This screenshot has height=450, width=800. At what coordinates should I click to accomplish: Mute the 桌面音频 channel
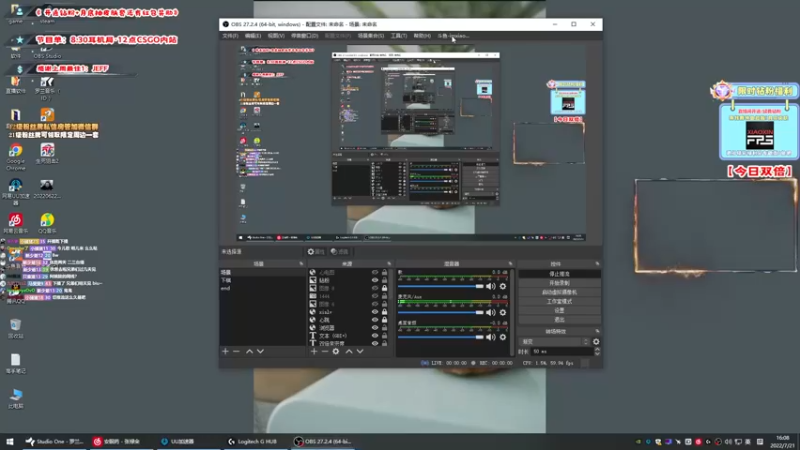click(491, 337)
